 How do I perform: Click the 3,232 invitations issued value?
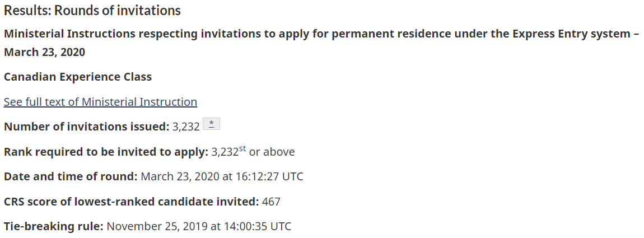click(186, 127)
